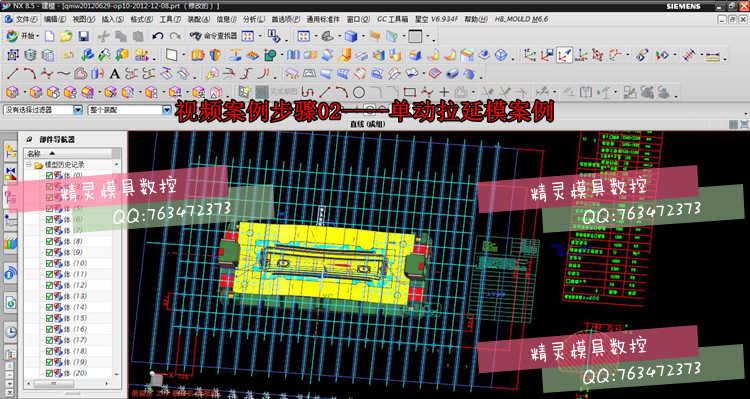
Task: Click the Cut scissors icon
Action: pos(103,36)
